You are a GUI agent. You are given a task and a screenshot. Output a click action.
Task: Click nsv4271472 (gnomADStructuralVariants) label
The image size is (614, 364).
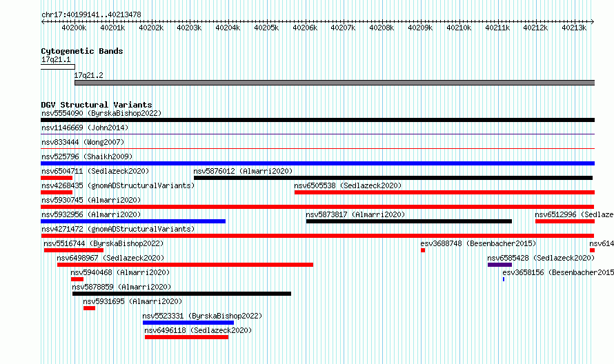(118, 229)
